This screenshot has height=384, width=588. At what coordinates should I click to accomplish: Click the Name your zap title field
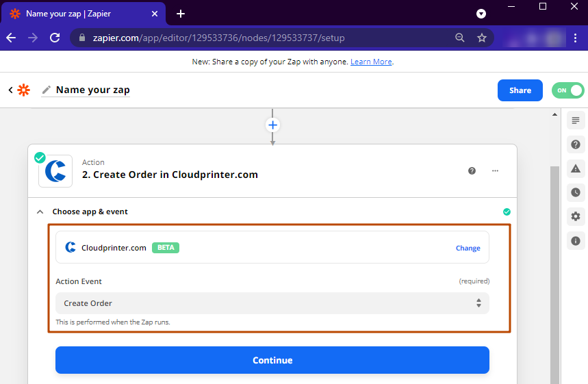92,90
